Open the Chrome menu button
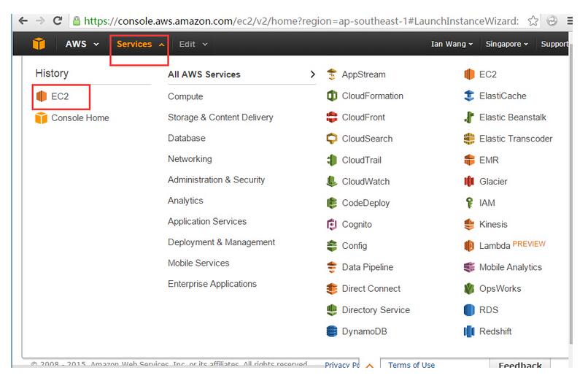The height and width of the screenshot is (378, 588). (570, 20)
